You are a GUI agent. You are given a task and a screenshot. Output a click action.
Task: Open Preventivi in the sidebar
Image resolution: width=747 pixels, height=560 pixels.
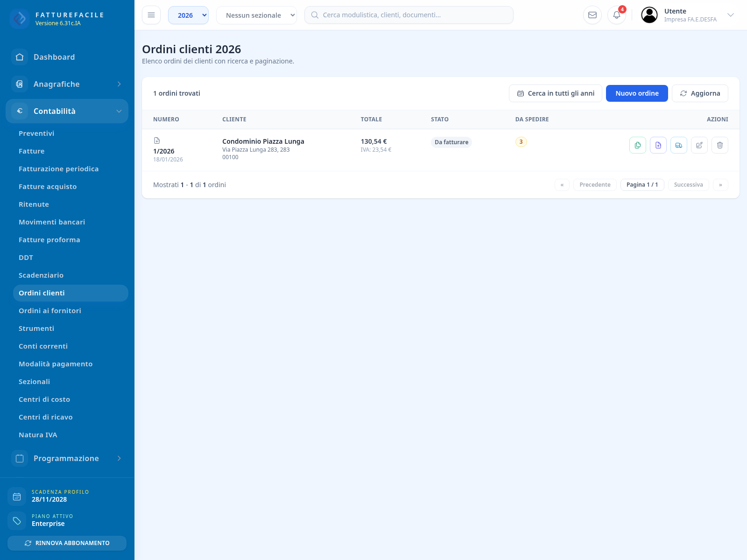[x=70, y=133]
